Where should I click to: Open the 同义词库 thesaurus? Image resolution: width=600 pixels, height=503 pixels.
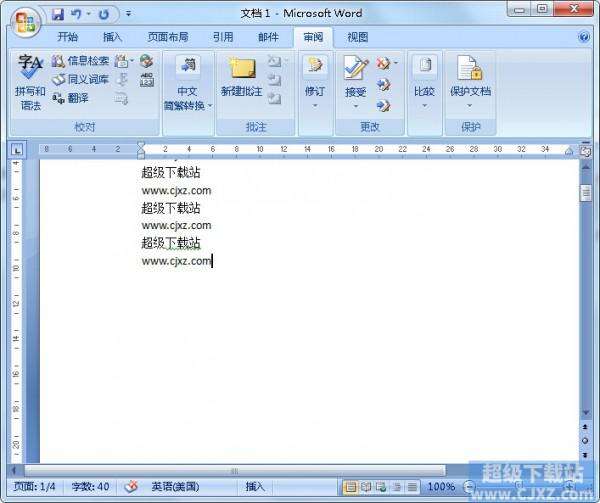[x=80, y=79]
